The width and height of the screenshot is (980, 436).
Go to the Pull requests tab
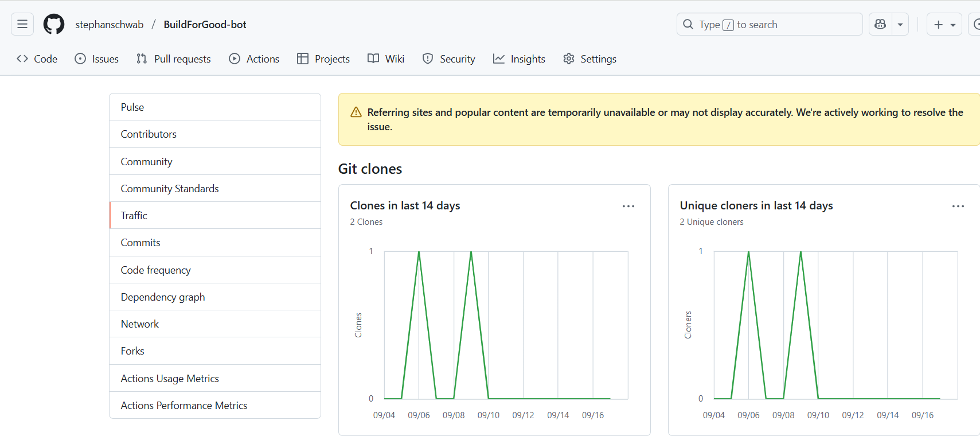(174, 59)
